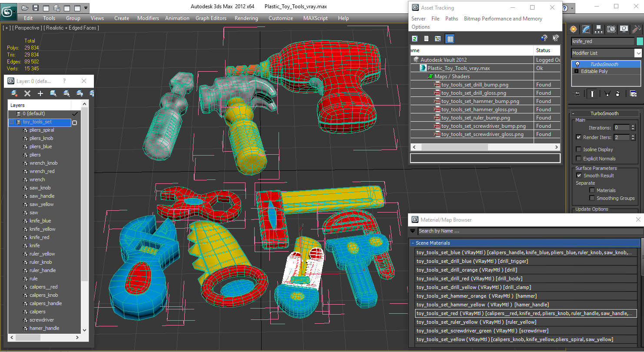Collapse the TurboSmooth rollout header

click(604, 113)
